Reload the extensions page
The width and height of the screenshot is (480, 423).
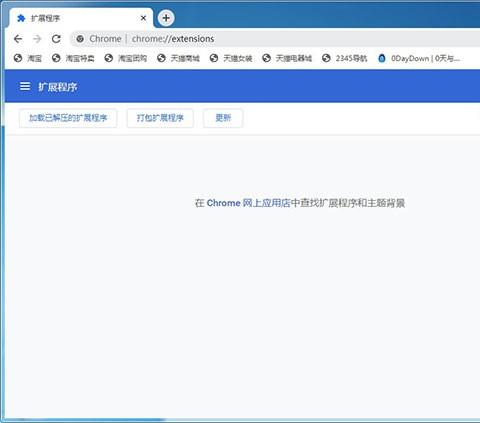pos(56,39)
